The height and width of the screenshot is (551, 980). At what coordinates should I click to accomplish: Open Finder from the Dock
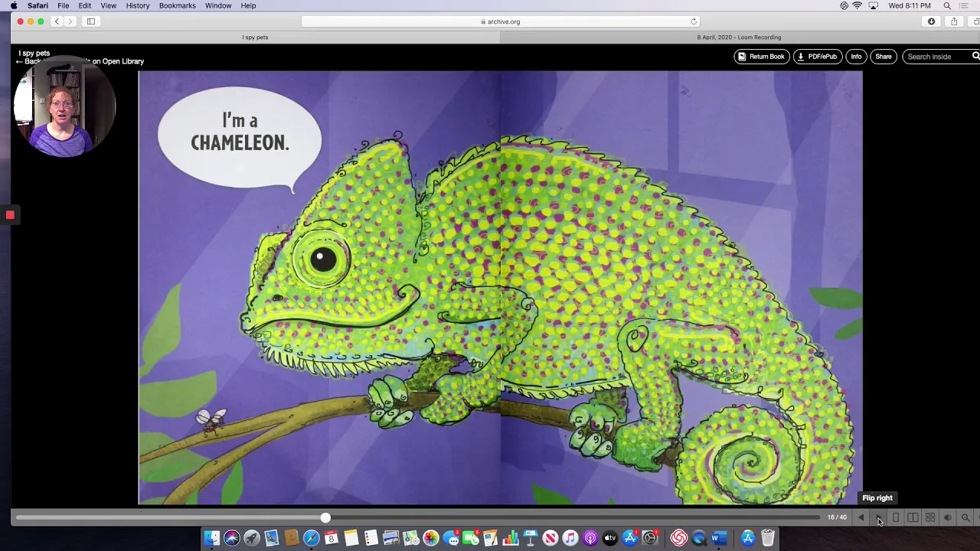[x=212, y=538]
